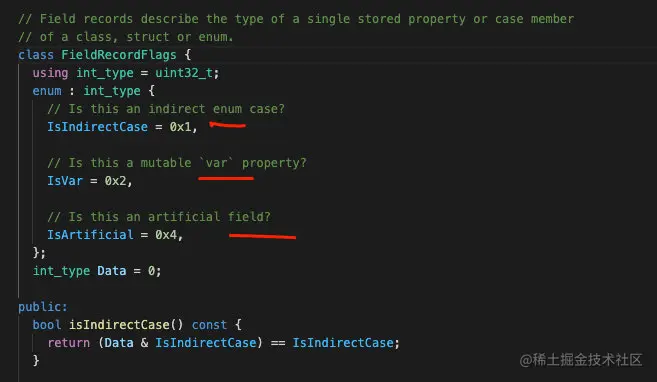The height and width of the screenshot is (382, 657).
Task: Click the 'Data' variable in declaration line
Action: point(111,271)
